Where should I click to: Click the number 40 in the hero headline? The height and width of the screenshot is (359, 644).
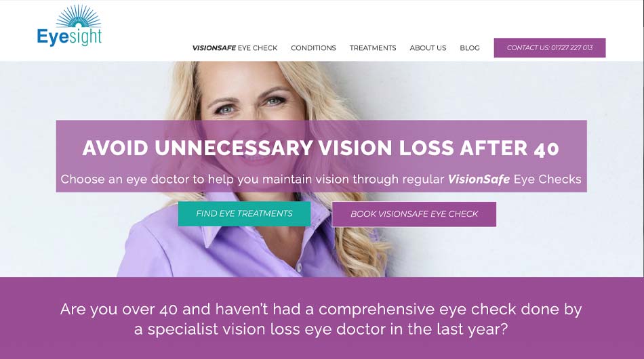pyautogui.click(x=546, y=149)
